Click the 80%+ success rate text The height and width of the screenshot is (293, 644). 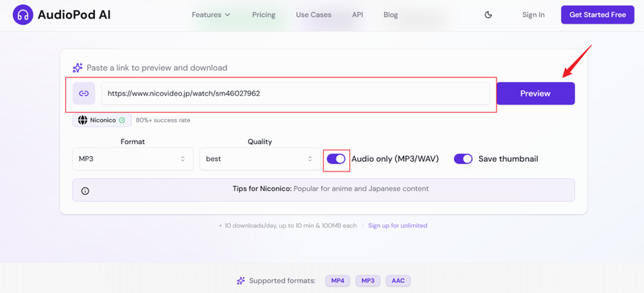pyautogui.click(x=163, y=121)
